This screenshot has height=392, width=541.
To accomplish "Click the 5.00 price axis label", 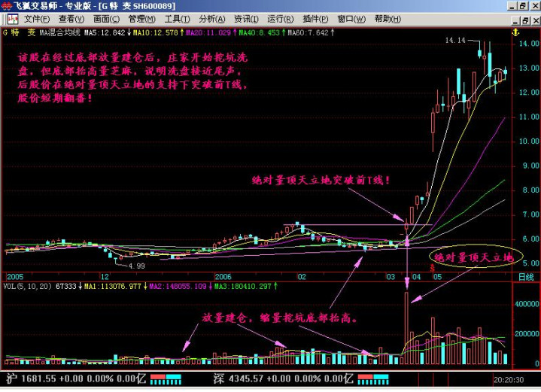I will 530,263.
